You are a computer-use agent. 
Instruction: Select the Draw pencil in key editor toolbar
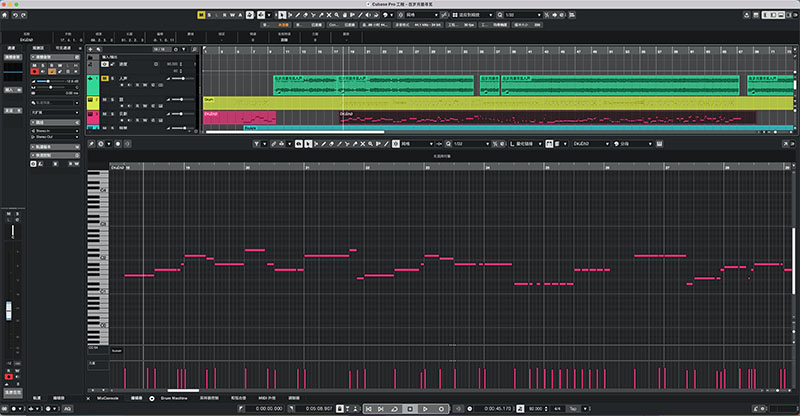click(324, 144)
